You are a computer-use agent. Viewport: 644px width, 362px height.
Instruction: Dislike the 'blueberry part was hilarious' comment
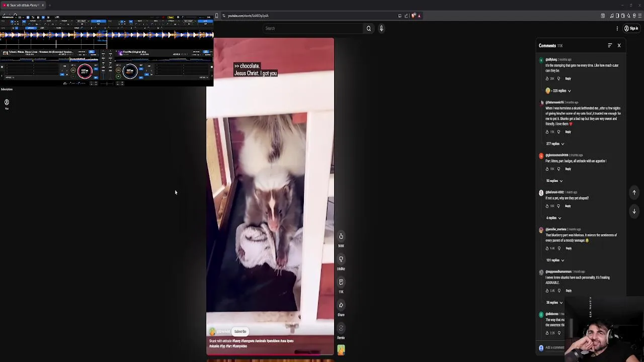point(559,248)
